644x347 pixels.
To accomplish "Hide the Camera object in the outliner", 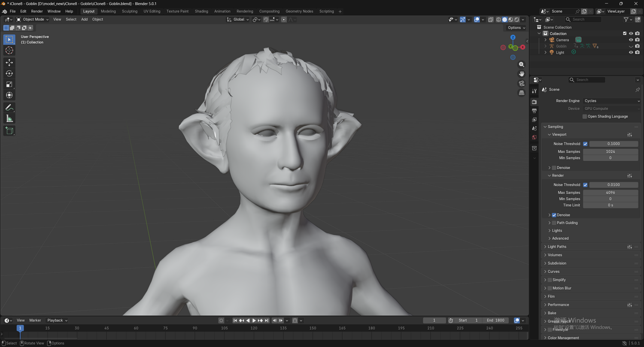I will pyautogui.click(x=631, y=40).
